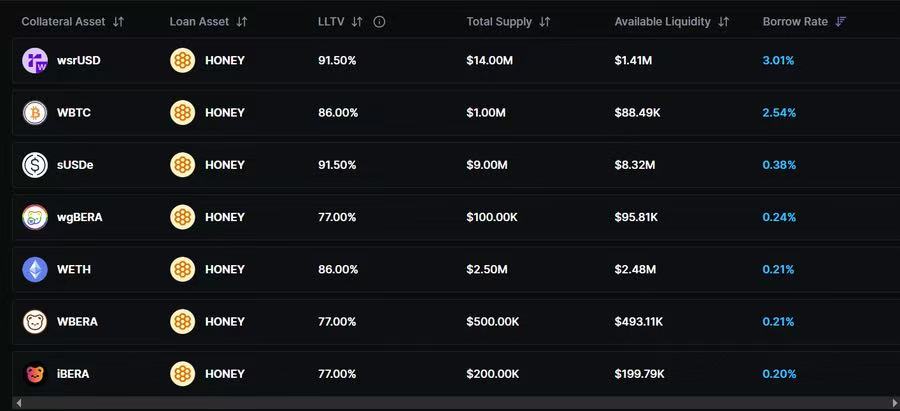Click the left arrow of the horizontal scrollbar
Viewport: 900px width, 411px height.
point(19,403)
